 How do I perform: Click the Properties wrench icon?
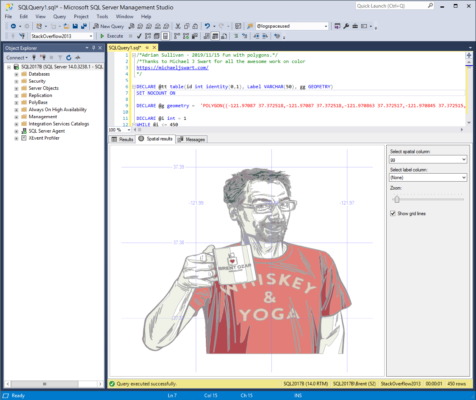[x=346, y=26]
